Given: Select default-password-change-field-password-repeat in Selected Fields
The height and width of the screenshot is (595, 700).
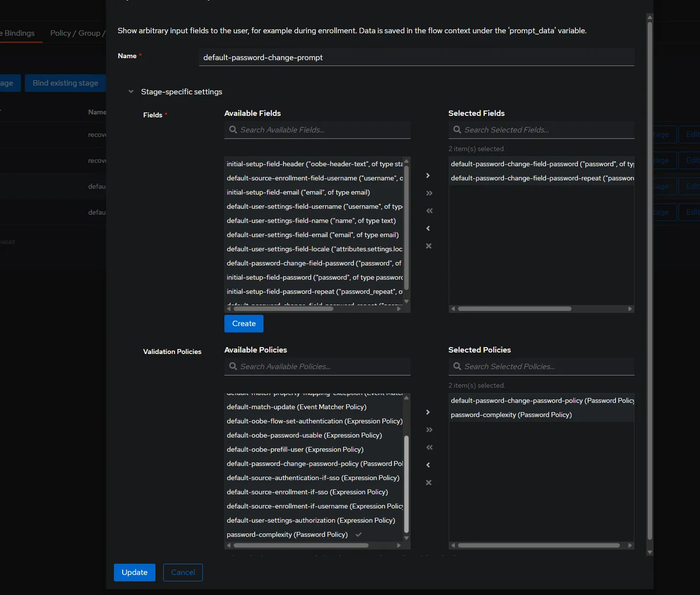Looking at the screenshot, I should click(542, 178).
